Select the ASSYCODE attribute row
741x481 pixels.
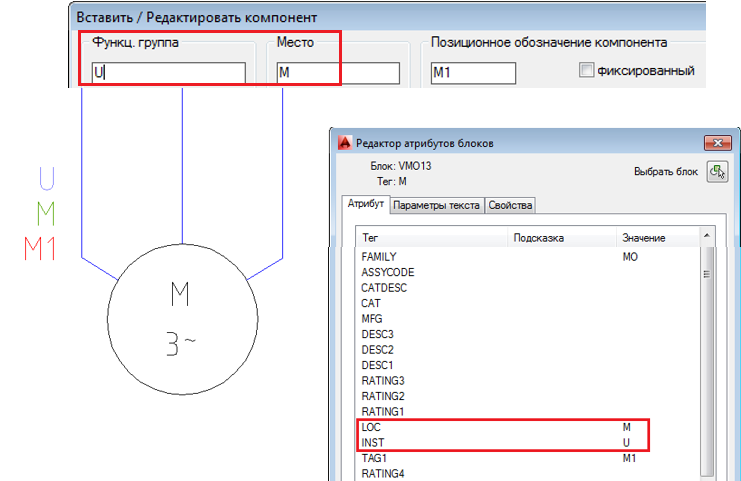[x=527, y=272]
